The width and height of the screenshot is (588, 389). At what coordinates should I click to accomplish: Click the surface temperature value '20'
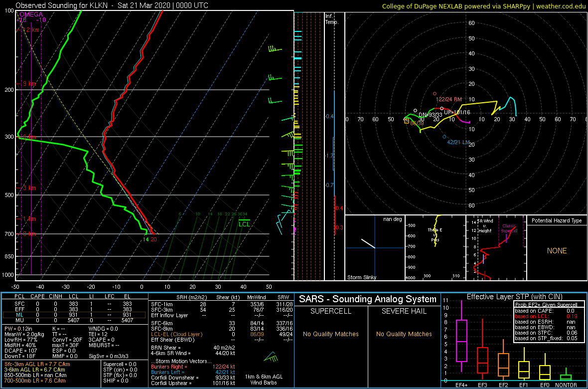pos(153,239)
